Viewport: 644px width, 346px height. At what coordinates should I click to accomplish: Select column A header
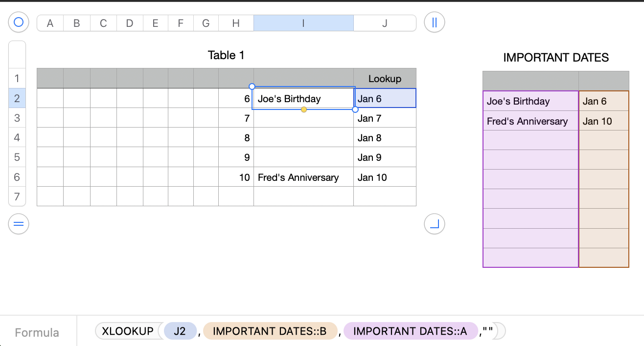[x=50, y=23]
